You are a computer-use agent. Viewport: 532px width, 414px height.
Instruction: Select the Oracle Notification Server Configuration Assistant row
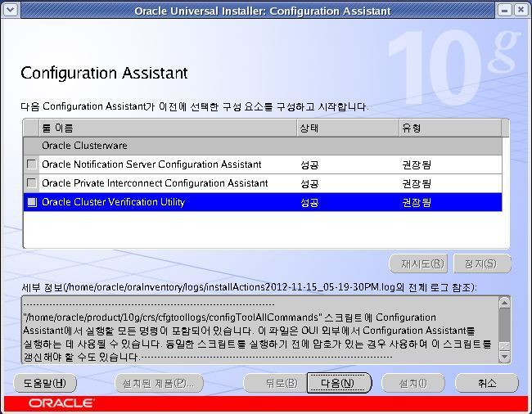(263, 164)
